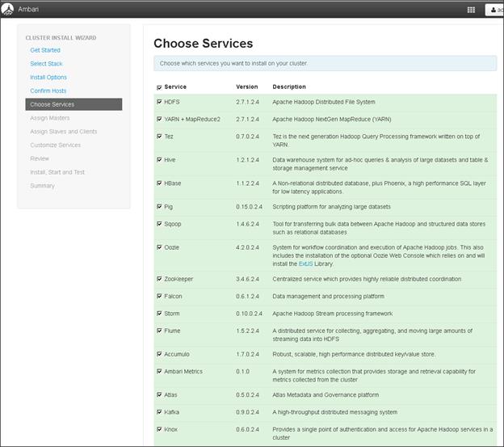
Task: Click the Version column header
Action: [x=247, y=86]
